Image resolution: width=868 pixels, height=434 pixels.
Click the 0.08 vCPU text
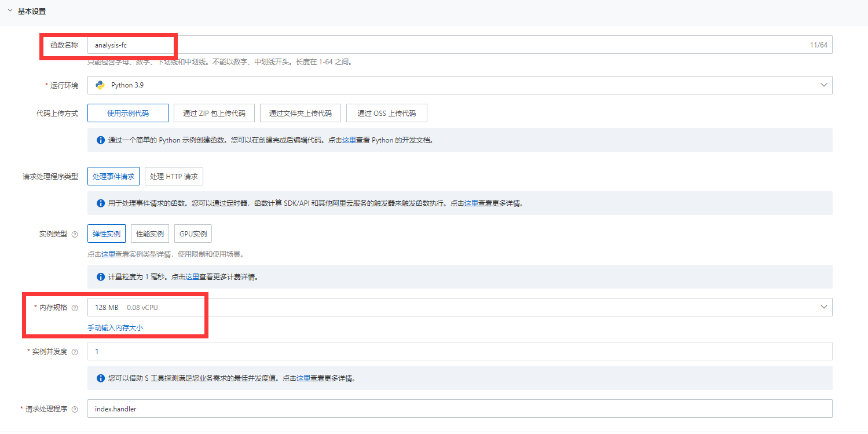pyautogui.click(x=142, y=308)
